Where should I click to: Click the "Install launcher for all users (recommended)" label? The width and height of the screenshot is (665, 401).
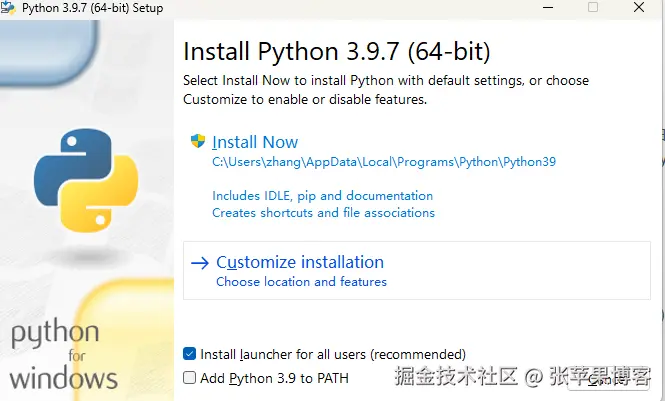coord(333,354)
